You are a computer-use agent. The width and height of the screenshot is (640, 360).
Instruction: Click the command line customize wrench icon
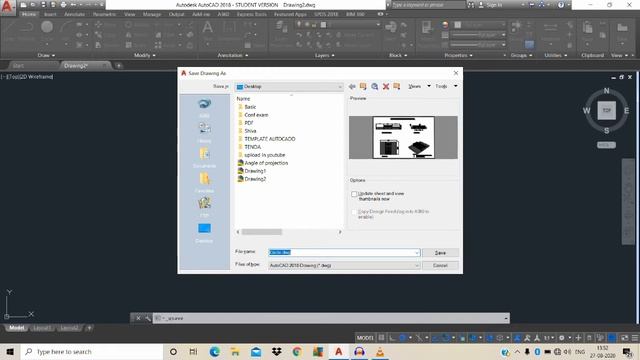coord(148,318)
